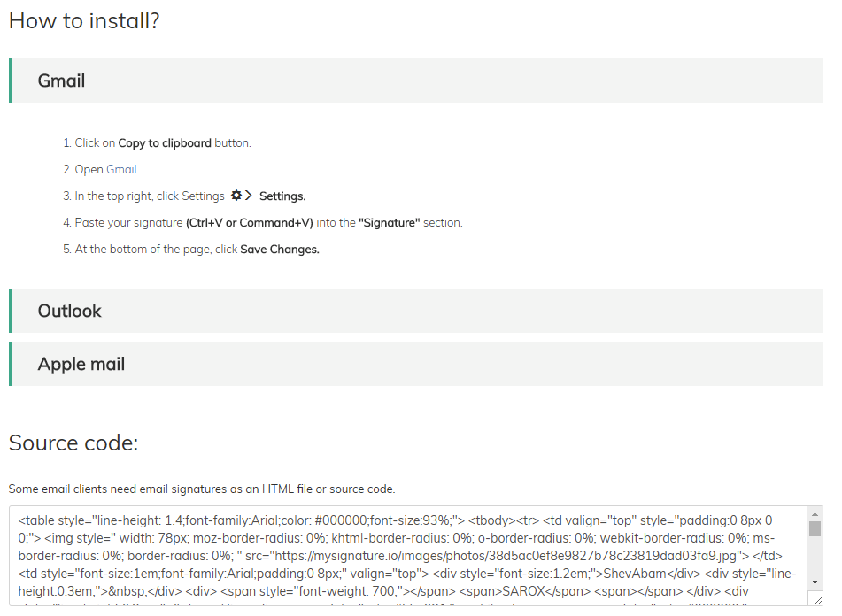Click the Save Changes bold text

[280, 250]
